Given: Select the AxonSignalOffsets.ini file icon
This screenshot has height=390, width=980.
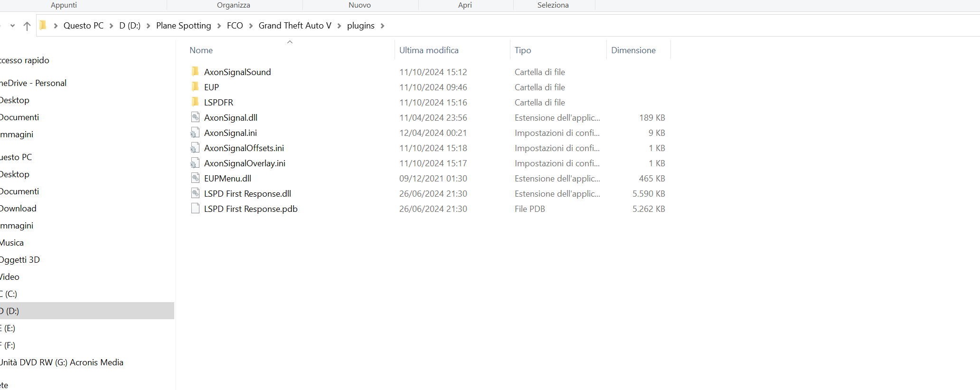Looking at the screenshot, I should tap(195, 148).
